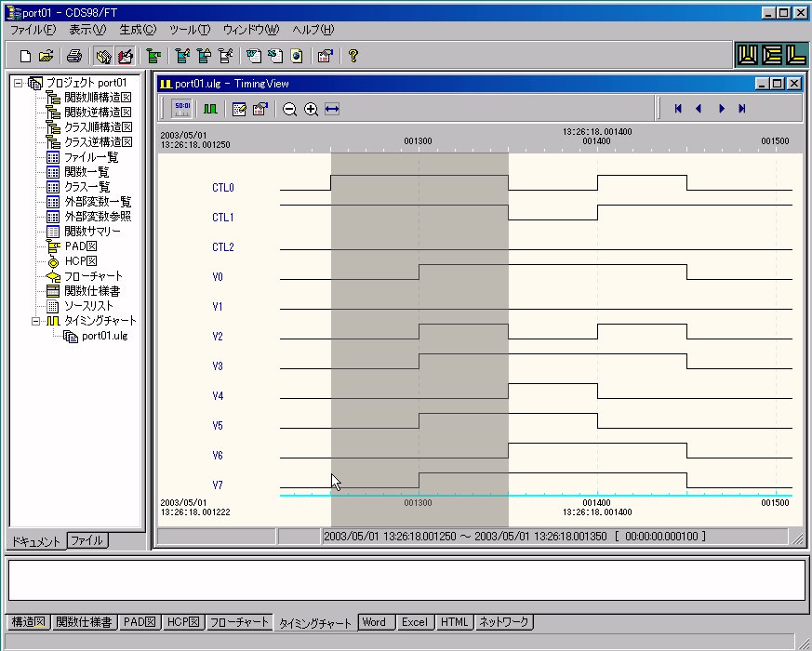812x651 pixels.
Task: Click the CTL0 signal label
Action: point(222,188)
